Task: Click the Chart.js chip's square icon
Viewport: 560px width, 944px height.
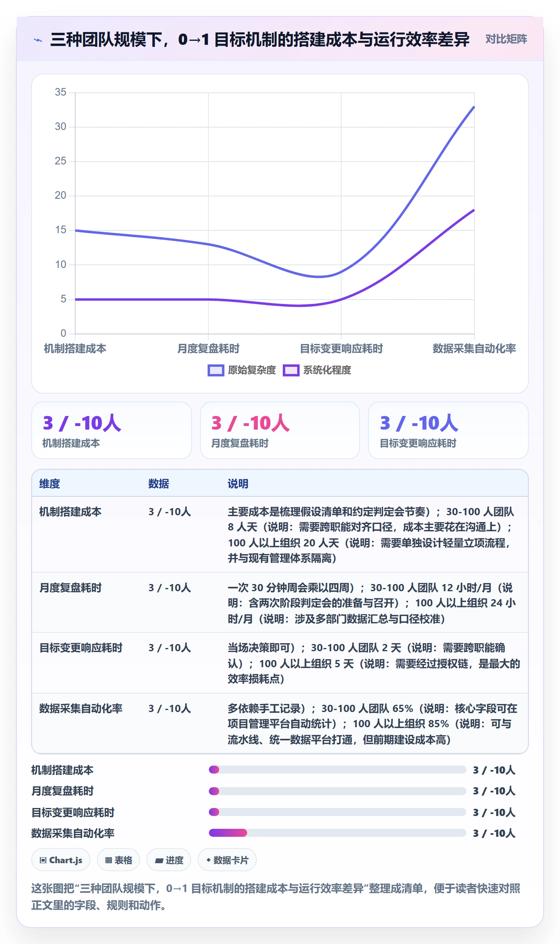Action: pyautogui.click(x=43, y=860)
